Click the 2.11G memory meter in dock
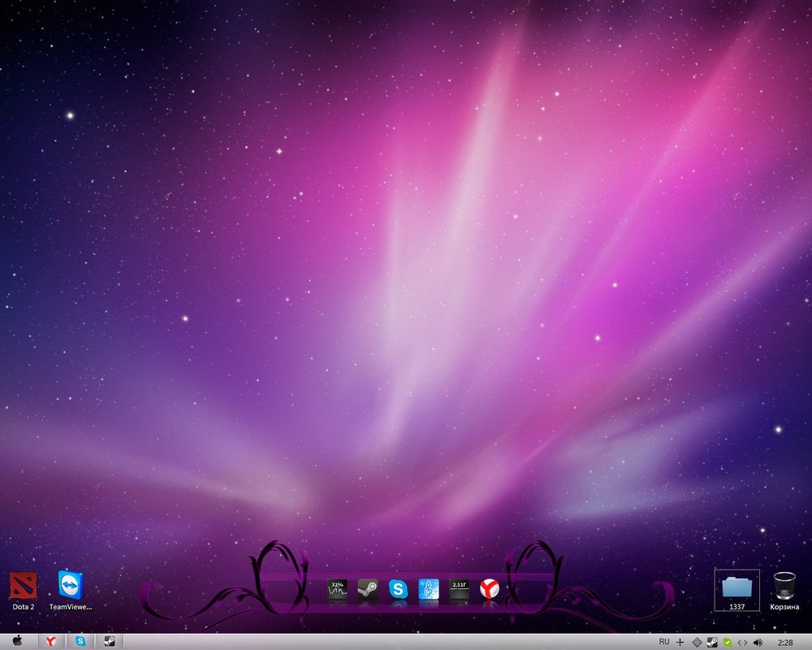The width and height of the screenshot is (812, 650). click(x=459, y=589)
